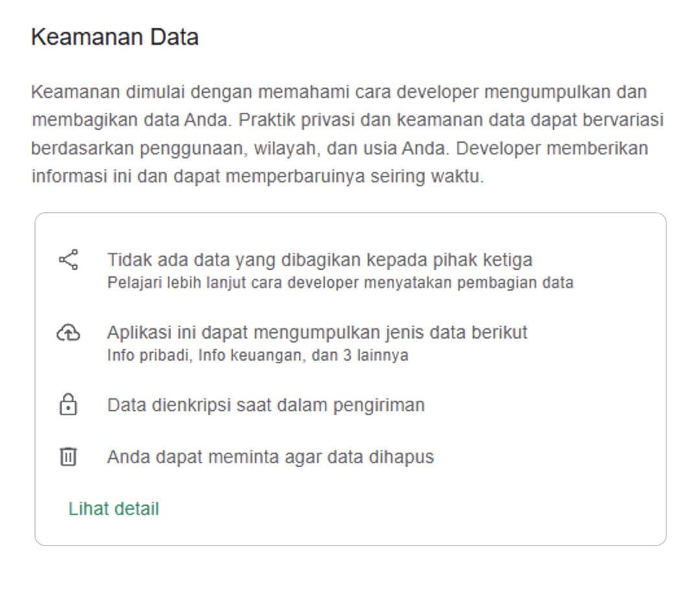
Task: Click 'Anda dapat meminta agar data dihapus' text
Action: coord(270,457)
